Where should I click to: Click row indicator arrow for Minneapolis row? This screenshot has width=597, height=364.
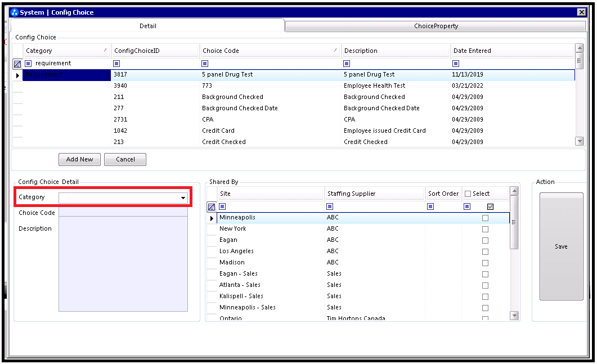point(212,218)
